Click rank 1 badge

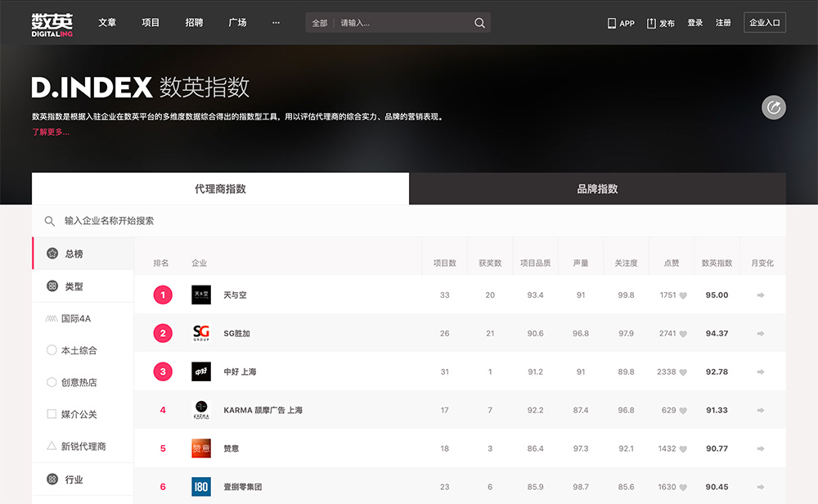(163, 295)
